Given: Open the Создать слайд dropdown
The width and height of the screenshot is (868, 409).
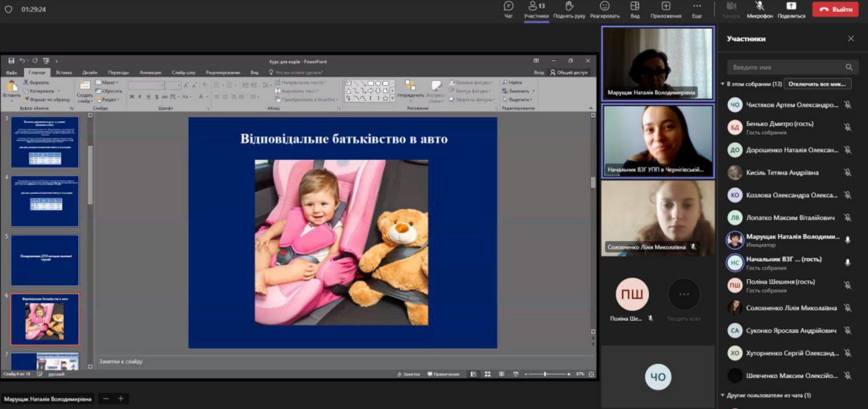Looking at the screenshot, I should pos(85,98).
